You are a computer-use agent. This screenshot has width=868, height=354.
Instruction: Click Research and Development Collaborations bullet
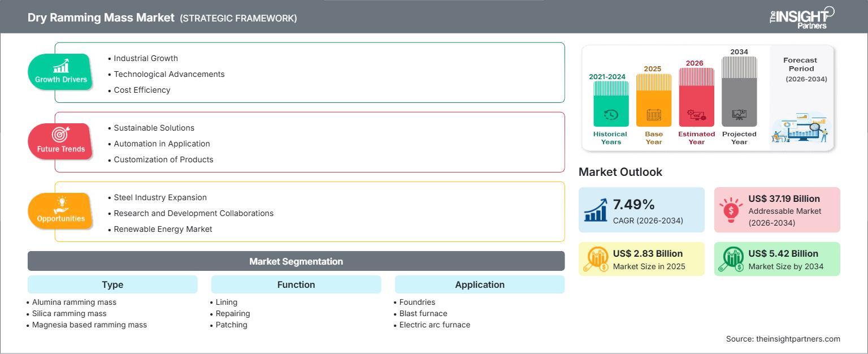[x=193, y=213]
